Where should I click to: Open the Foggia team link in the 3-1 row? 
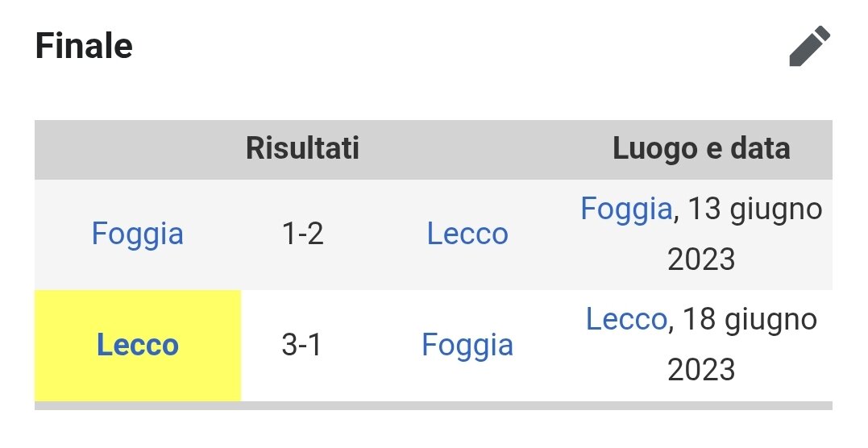tap(467, 345)
